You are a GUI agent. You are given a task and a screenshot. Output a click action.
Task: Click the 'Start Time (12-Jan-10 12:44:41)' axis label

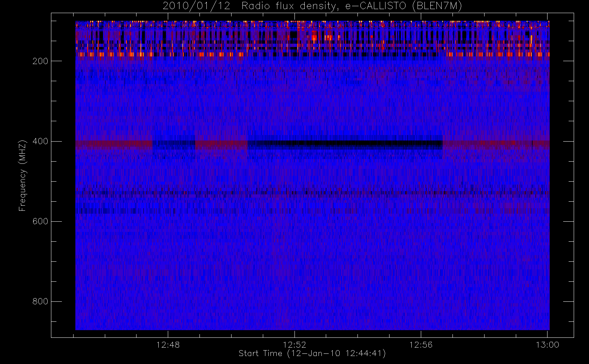click(312, 353)
